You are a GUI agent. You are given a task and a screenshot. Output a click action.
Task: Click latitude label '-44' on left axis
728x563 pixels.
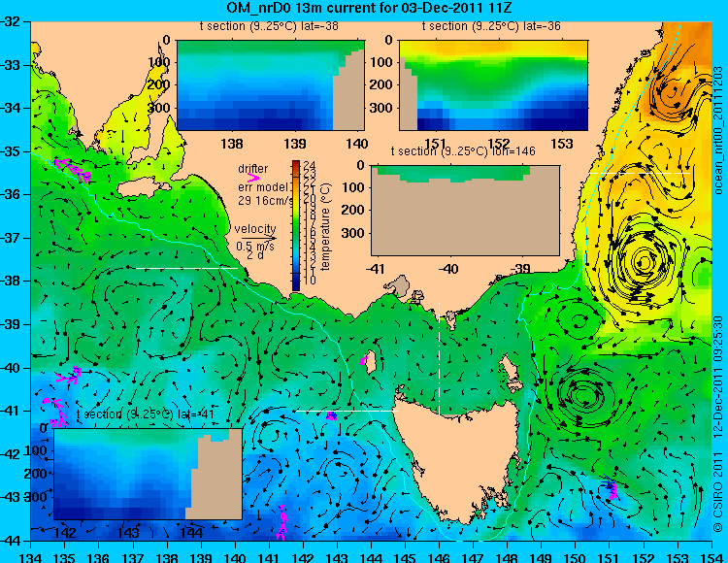(11, 541)
